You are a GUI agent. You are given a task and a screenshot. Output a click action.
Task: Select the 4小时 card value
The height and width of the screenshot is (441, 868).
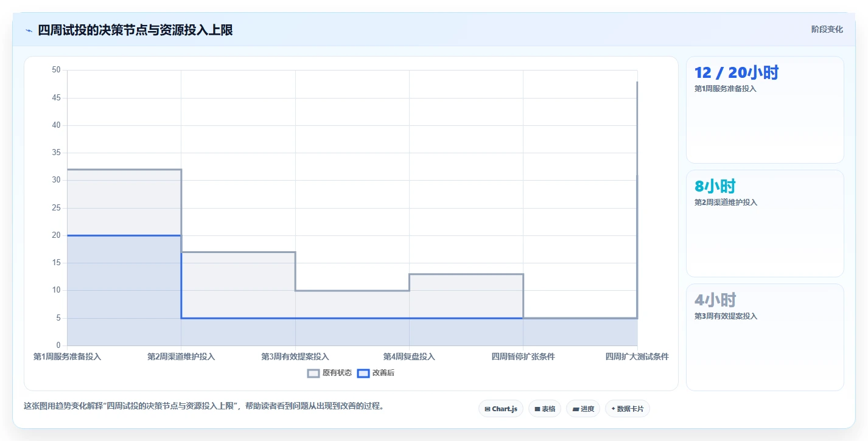pos(716,300)
